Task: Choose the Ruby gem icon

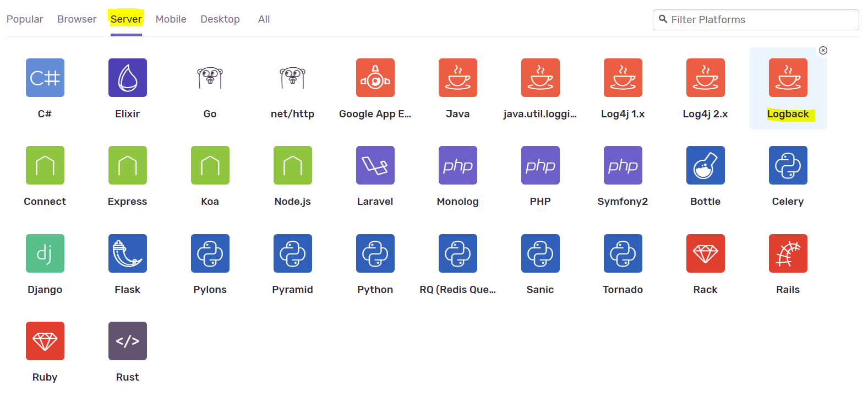Action: tap(45, 341)
